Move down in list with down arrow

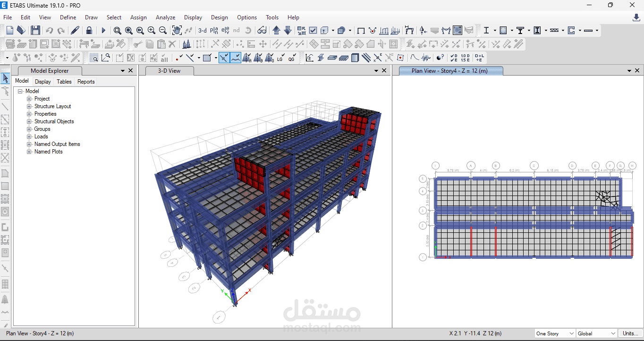click(x=288, y=30)
